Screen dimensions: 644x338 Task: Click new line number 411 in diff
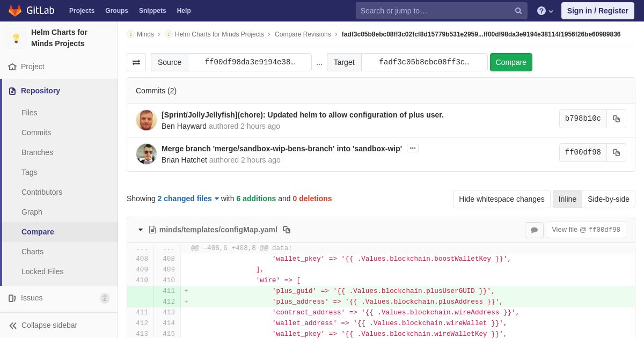pyautogui.click(x=169, y=291)
